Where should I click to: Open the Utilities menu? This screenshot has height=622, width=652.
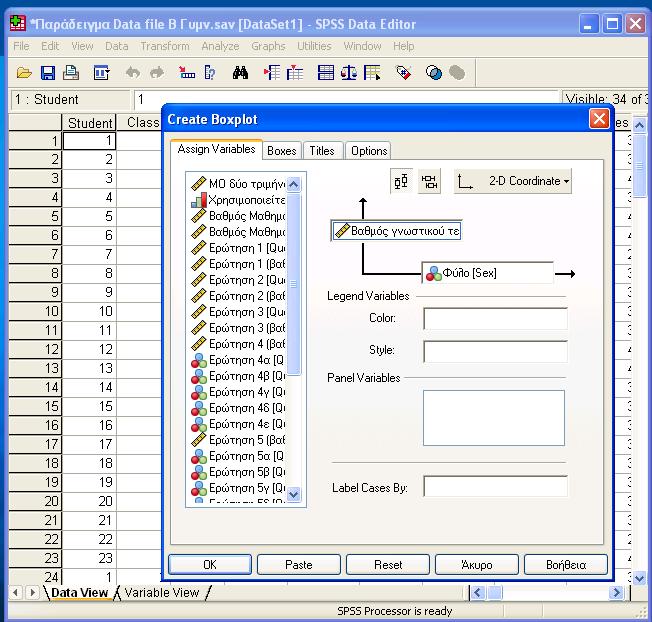pos(314,46)
